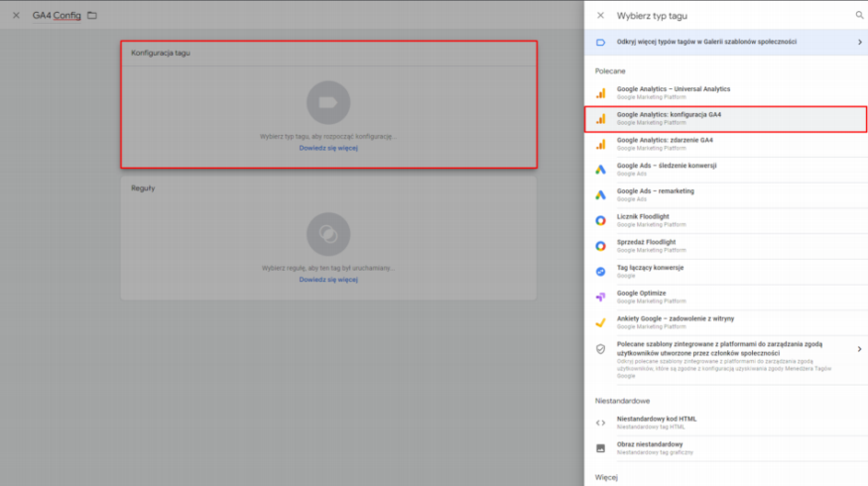Click the tag placeholder icon in Konfiguracja tagu
This screenshot has width=868, height=486.
[x=328, y=102]
